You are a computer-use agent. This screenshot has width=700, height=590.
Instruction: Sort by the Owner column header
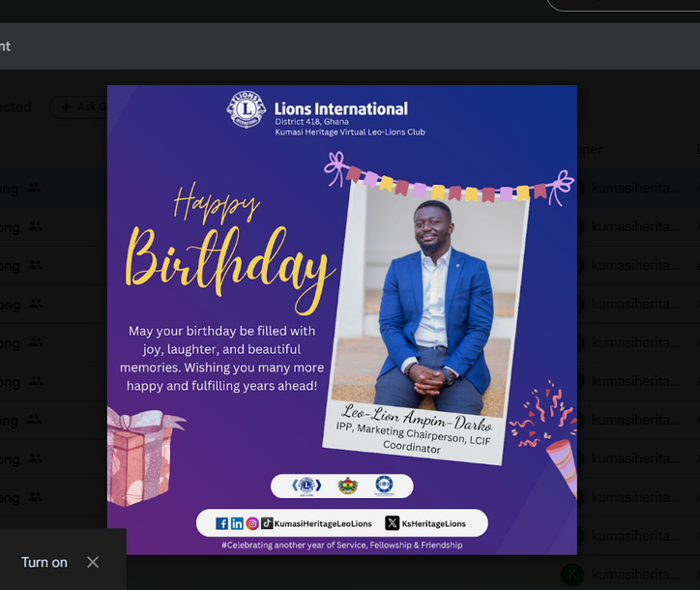[590, 149]
